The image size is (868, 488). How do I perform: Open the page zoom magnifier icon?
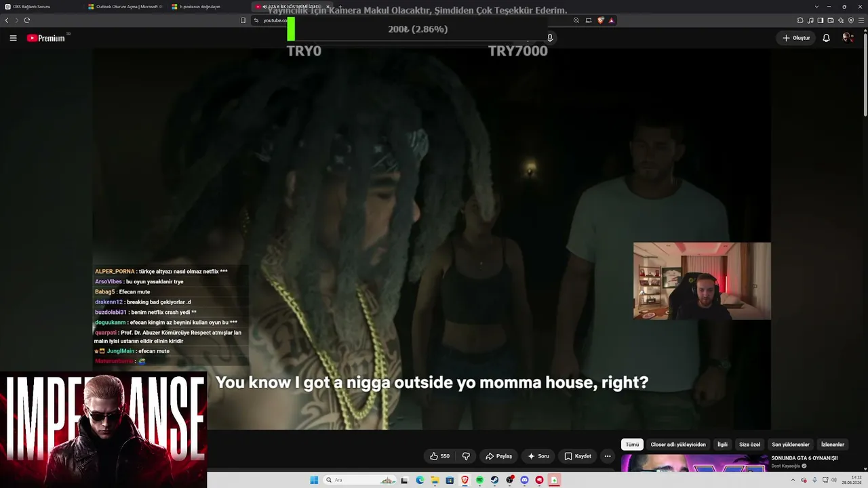(576, 20)
